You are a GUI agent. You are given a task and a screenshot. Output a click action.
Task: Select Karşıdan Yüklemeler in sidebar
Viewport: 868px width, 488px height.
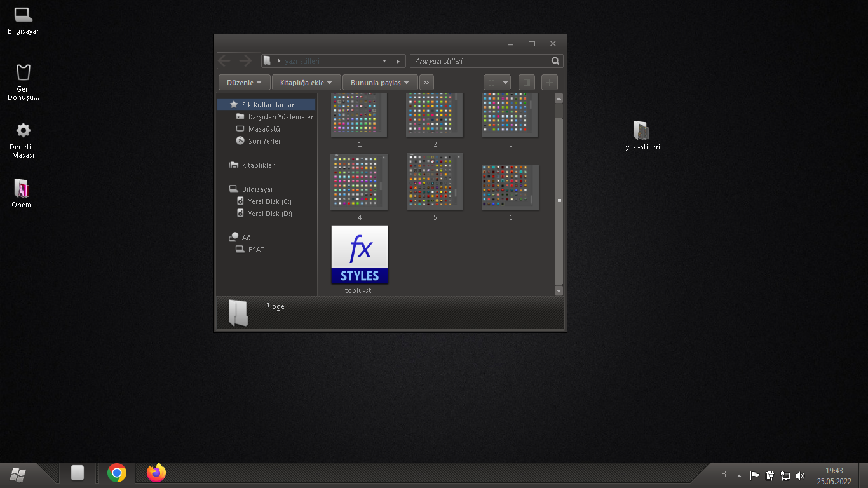pyautogui.click(x=280, y=117)
